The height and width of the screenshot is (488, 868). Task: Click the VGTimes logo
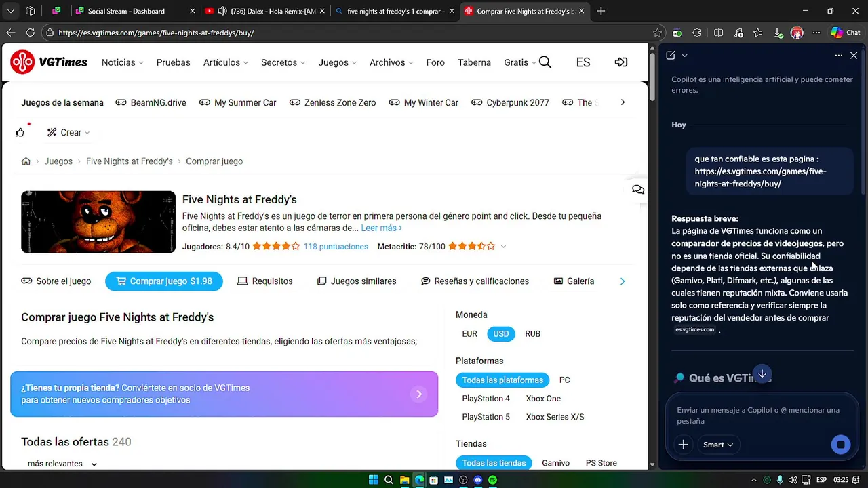(49, 62)
